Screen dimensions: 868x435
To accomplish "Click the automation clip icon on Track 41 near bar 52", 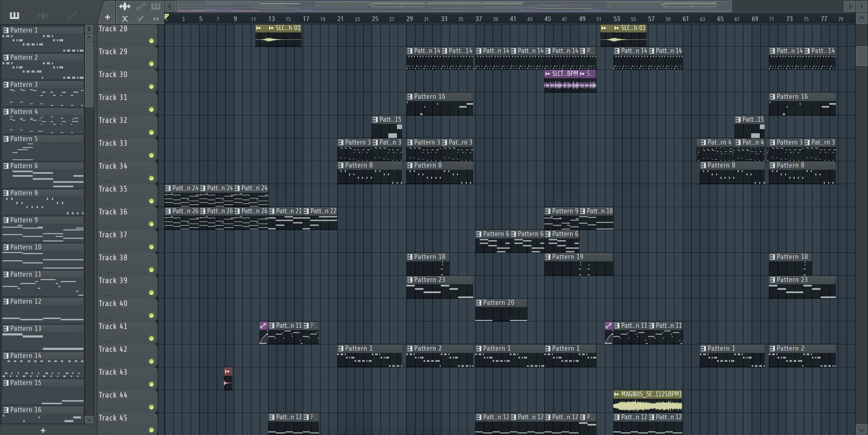I will (x=609, y=326).
